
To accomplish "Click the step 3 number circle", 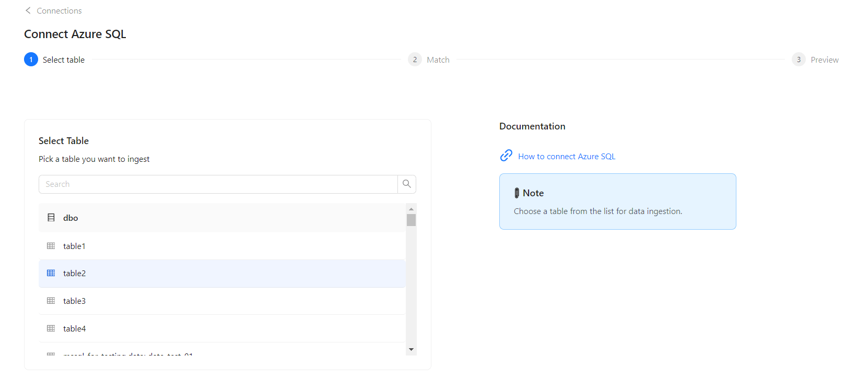I will (x=799, y=60).
